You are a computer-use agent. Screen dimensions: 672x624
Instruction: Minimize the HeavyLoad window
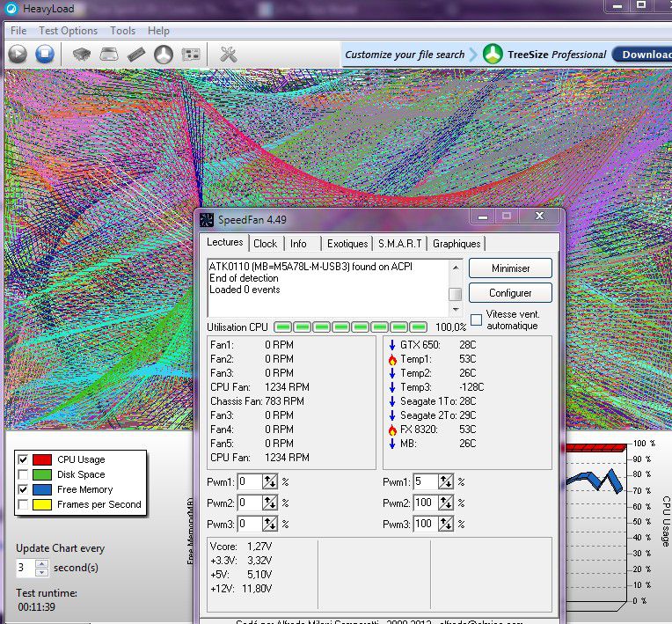[x=617, y=5]
